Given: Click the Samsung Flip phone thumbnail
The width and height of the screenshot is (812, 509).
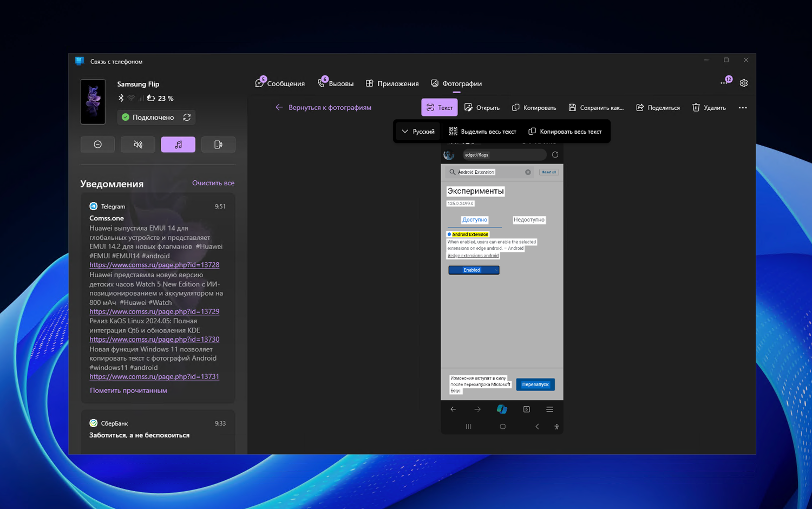Looking at the screenshot, I should coord(93,102).
